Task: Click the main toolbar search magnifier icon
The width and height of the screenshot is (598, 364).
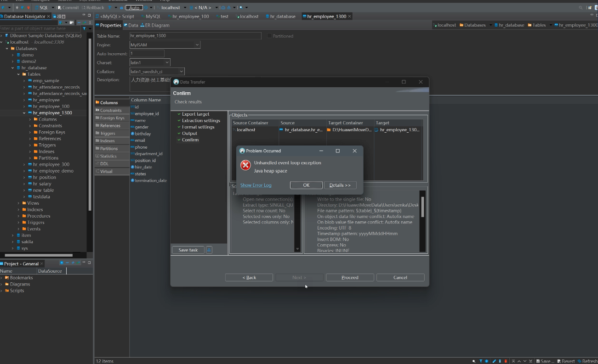Action: coord(581,8)
